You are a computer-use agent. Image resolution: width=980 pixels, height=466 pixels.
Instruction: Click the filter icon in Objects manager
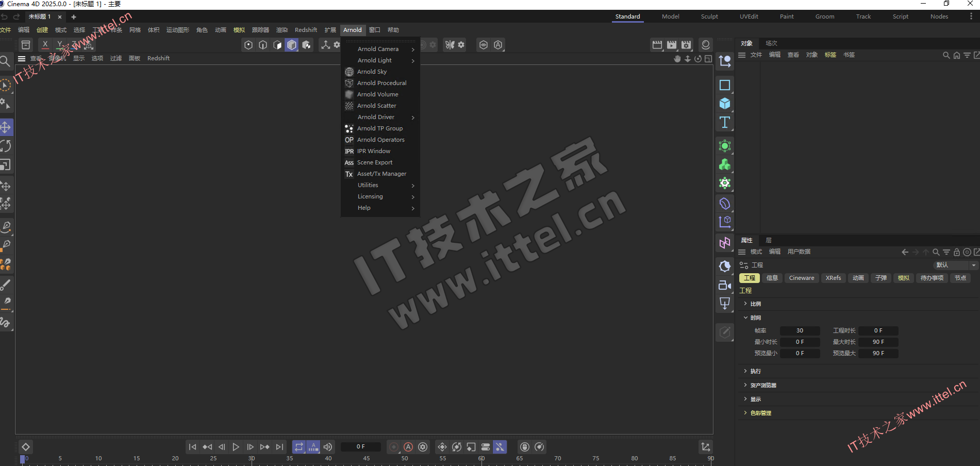(967, 55)
